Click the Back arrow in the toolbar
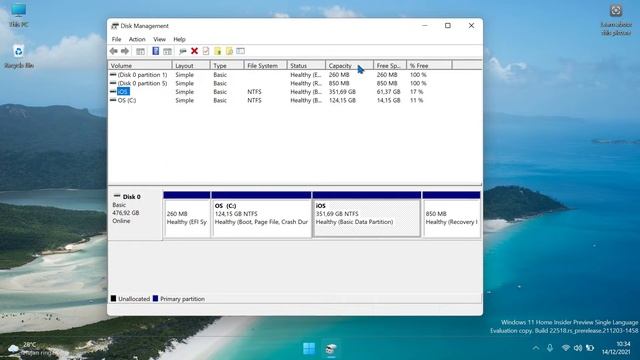 [113, 51]
